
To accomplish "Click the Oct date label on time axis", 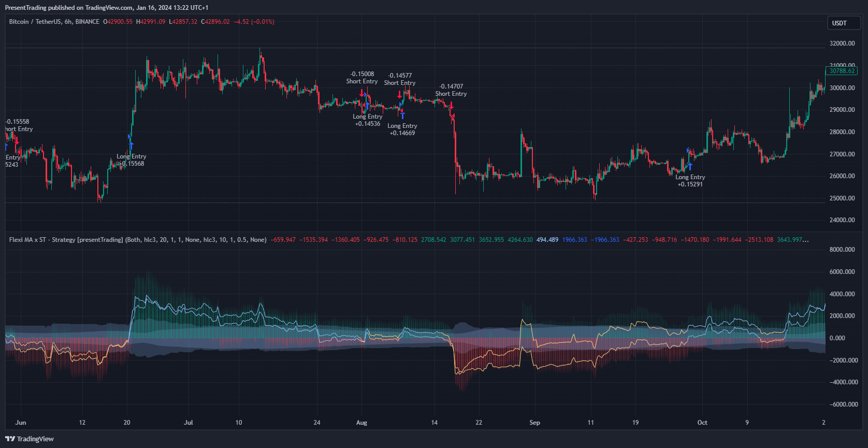I will point(702,423).
